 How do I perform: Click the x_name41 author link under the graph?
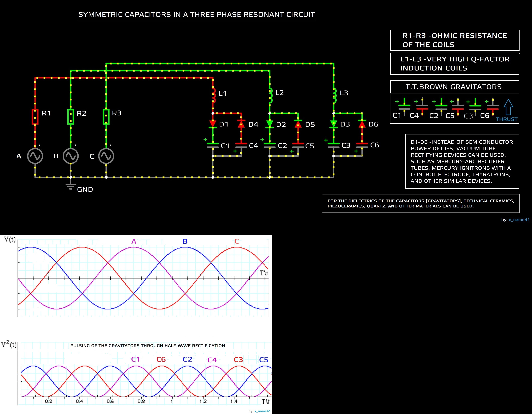[262, 411]
